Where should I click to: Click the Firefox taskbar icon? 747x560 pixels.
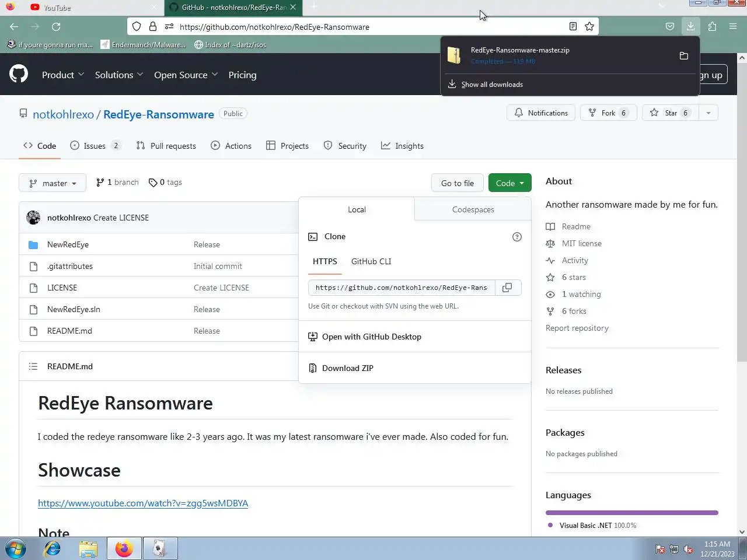(124, 549)
